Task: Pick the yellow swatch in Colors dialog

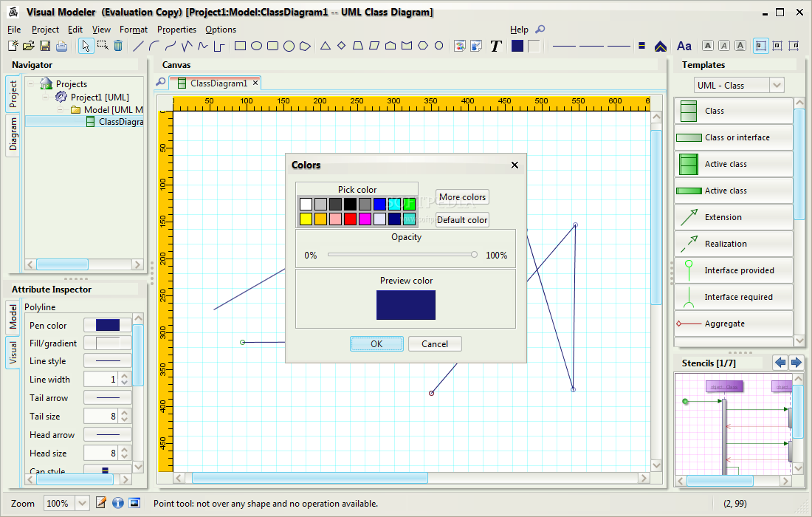Action: [306, 219]
